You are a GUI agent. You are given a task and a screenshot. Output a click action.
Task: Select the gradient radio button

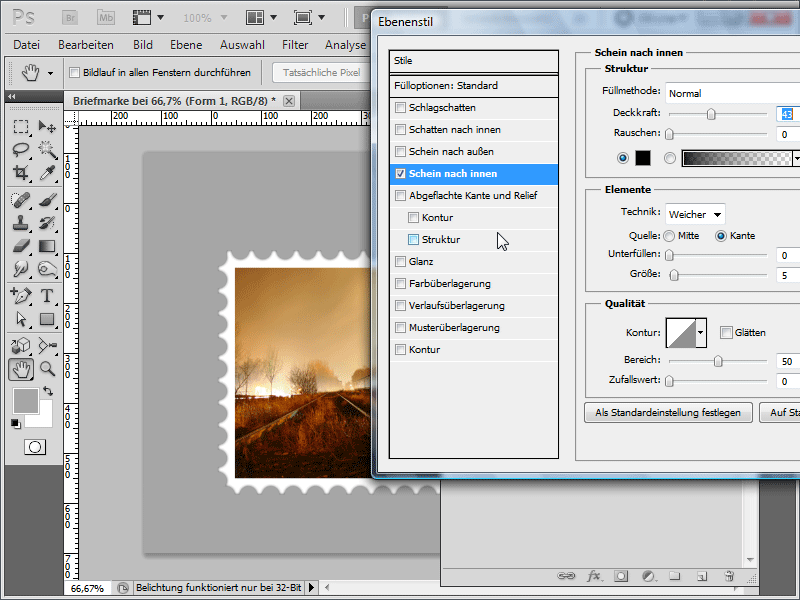click(670, 158)
